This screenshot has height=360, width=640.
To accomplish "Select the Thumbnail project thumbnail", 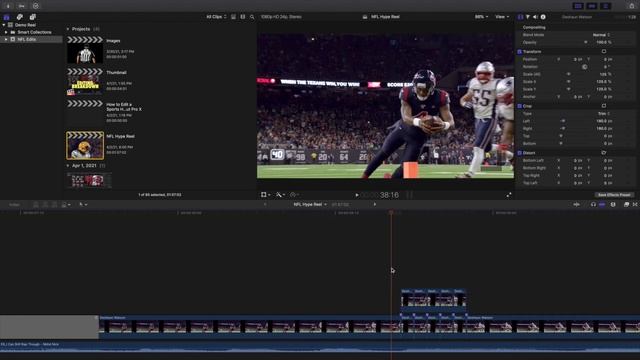I will click(85, 82).
